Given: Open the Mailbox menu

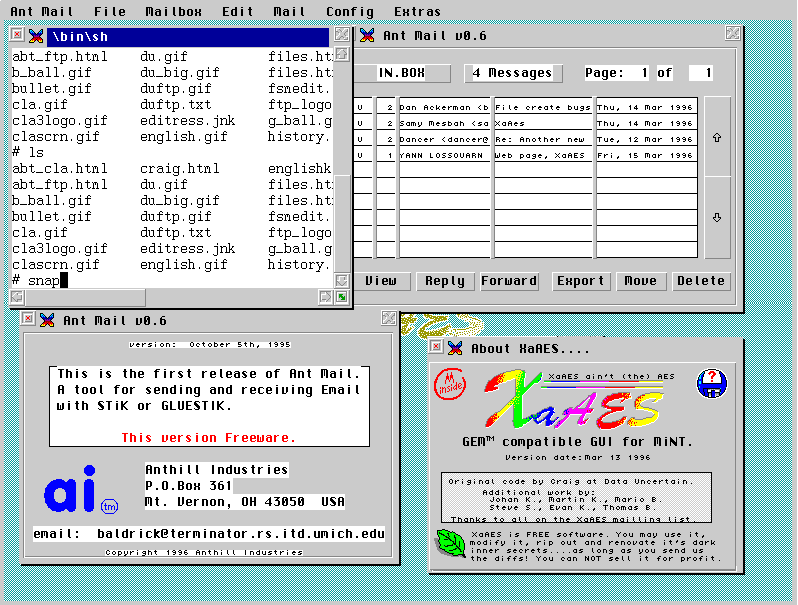Looking at the screenshot, I should click(172, 11).
